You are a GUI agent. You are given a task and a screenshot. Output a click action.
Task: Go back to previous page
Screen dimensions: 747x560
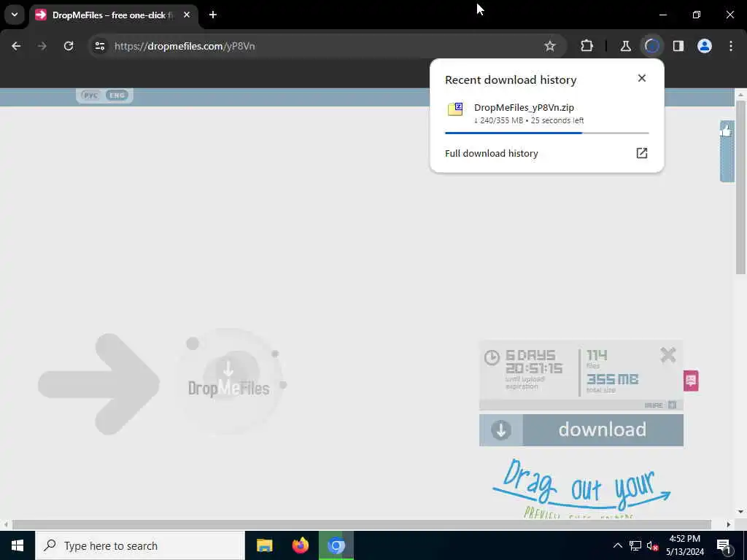point(16,46)
